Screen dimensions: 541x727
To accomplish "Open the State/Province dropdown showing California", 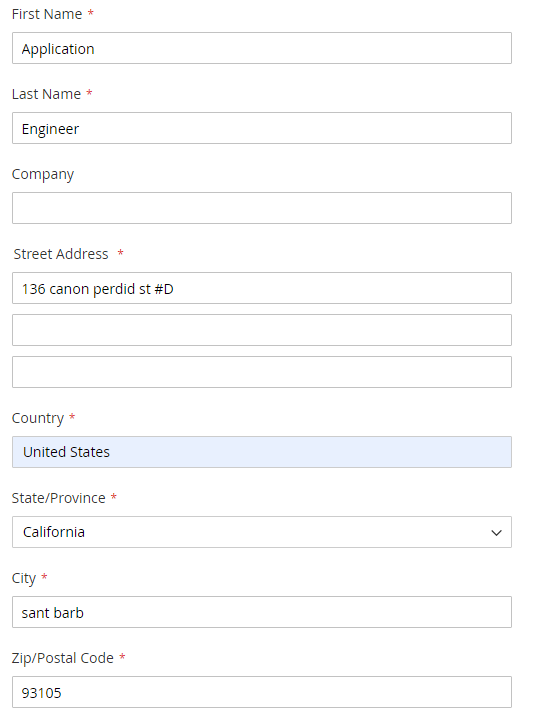I will pyautogui.click(x=262, y=532).
